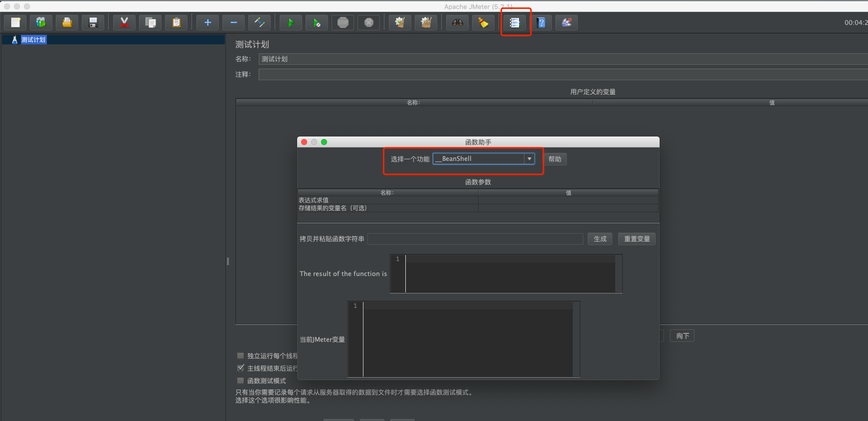Click the 名称 column header of user variables
This screenshot has height=421, width=868.
pyautogui.click(x=414, y=103)
